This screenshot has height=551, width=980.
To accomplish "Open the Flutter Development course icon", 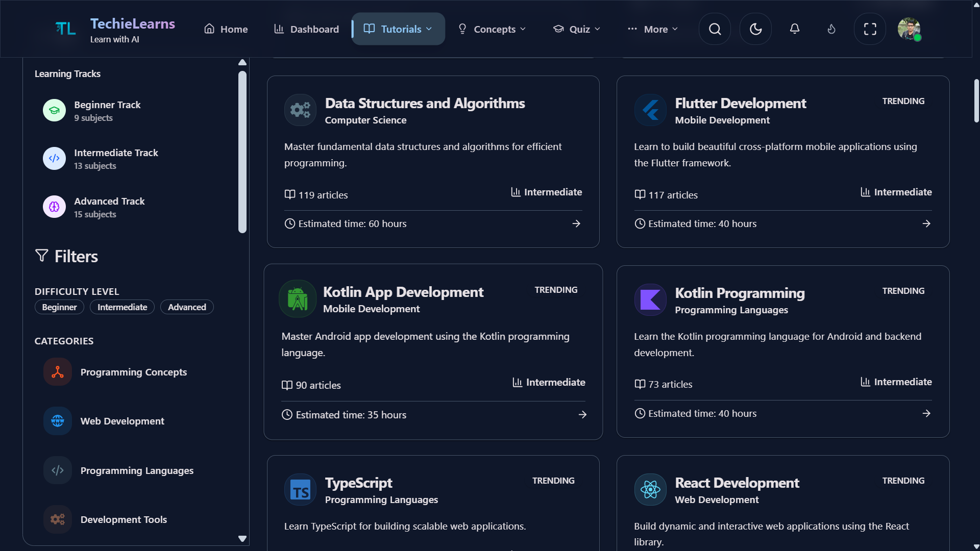I will [x=650, y=110].
